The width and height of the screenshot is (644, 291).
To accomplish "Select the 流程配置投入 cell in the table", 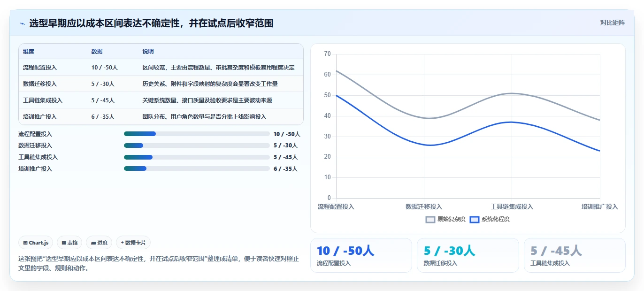I will (x=40, y=68).
